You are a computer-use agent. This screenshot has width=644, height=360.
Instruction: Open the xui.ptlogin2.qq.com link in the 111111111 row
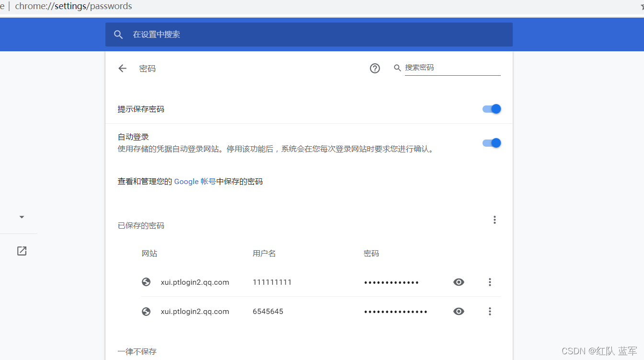pos(195,282)
